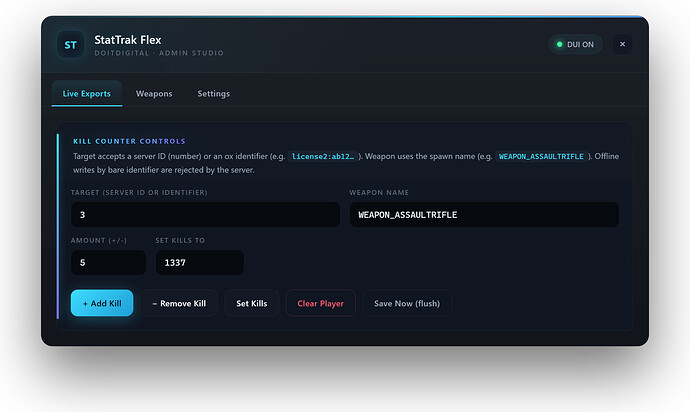Click the Kill Counter Controls heading
This screenshot has height=412, width=690.
[x=129, y=141]
